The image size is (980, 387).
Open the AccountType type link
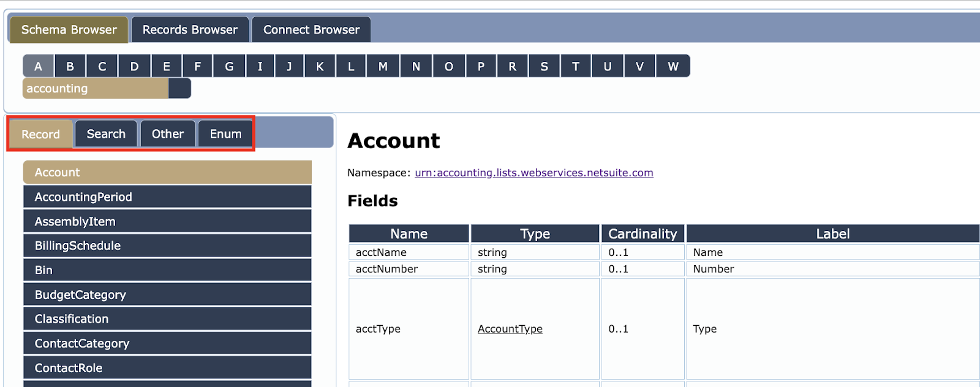pyautogui.click(x=510, y=329)
